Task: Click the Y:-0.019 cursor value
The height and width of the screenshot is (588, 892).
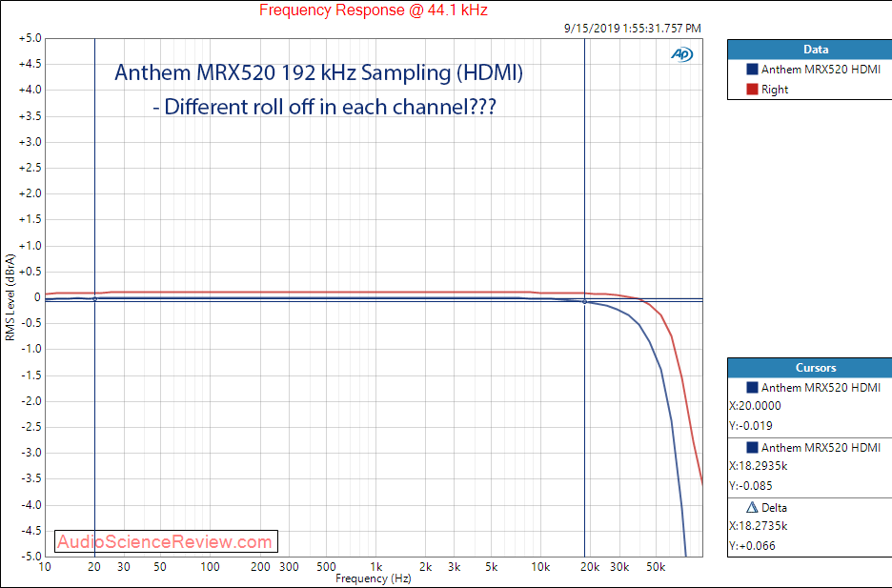Action: click(751, 425)
